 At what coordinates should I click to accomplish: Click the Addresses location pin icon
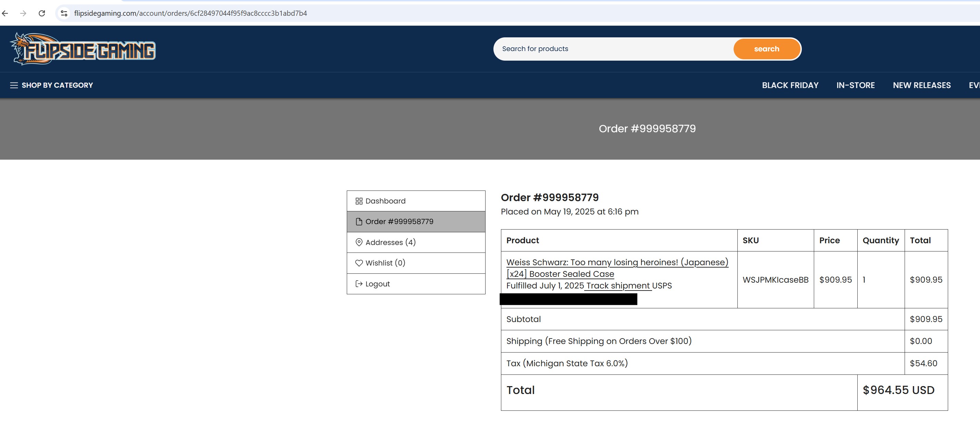click(x=359, y=242)
